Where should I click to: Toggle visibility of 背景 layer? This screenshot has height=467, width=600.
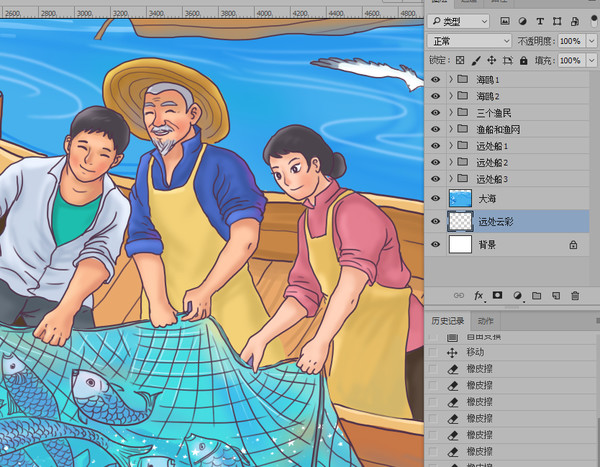tap(435, 244)
